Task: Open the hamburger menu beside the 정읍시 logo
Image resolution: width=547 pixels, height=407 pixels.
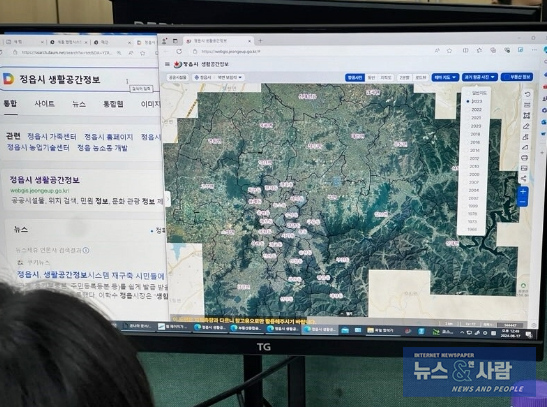Action: [x=167, y=64]
